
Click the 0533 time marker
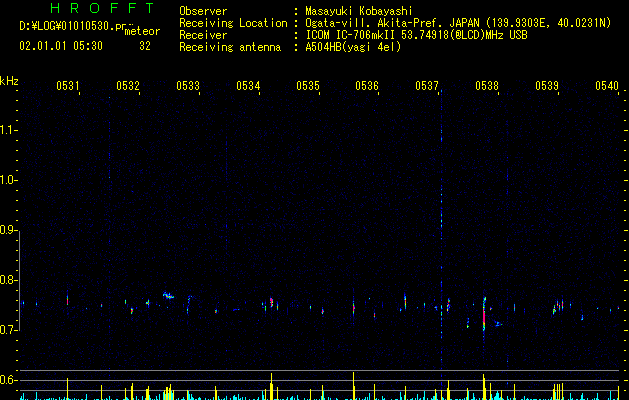[188, 85]
